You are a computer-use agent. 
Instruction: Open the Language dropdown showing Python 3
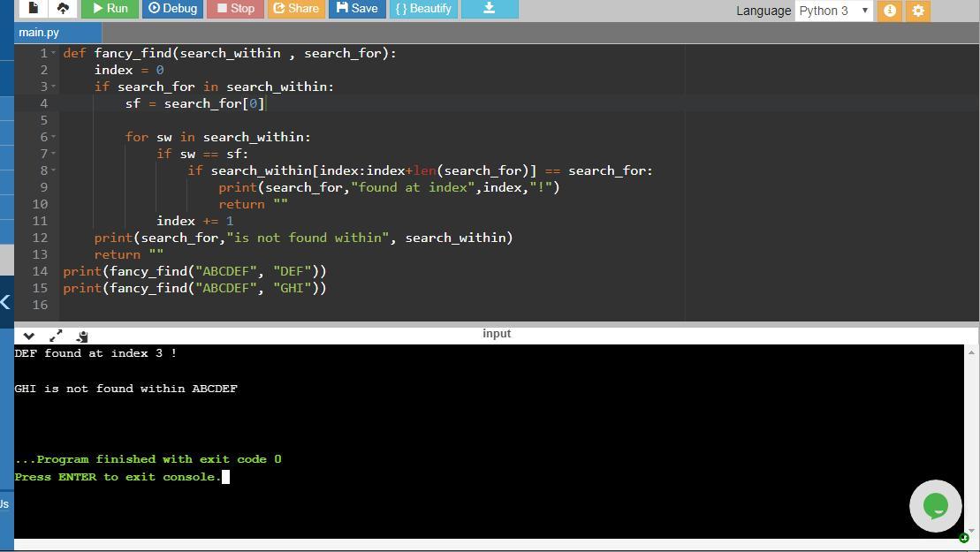[833, 11]
